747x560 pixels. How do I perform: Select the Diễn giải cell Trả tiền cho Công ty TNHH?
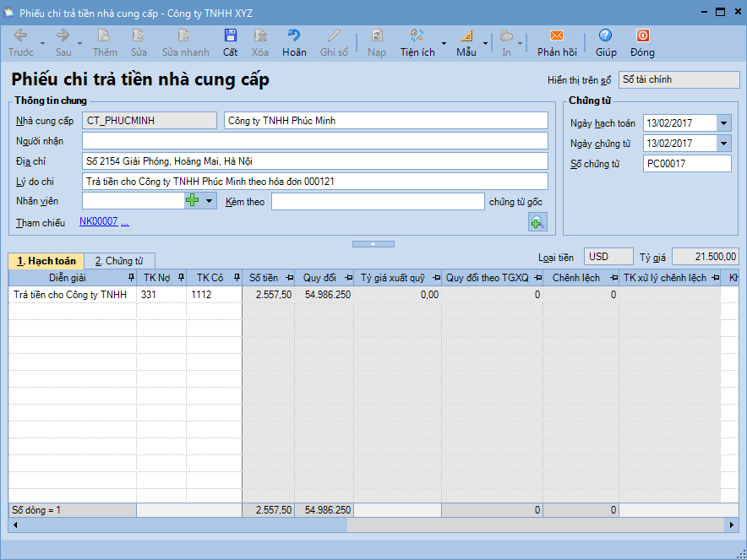coord(73,295)
